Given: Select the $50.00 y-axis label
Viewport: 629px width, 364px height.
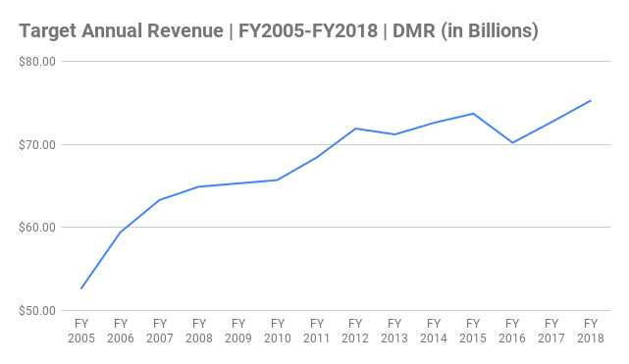Looking at the screenshot, I should 37,311.
